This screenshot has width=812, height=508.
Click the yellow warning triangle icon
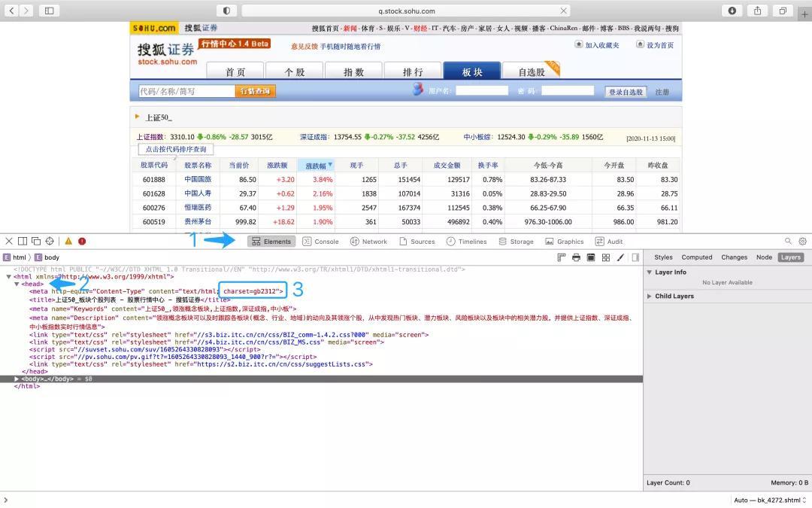68,241
